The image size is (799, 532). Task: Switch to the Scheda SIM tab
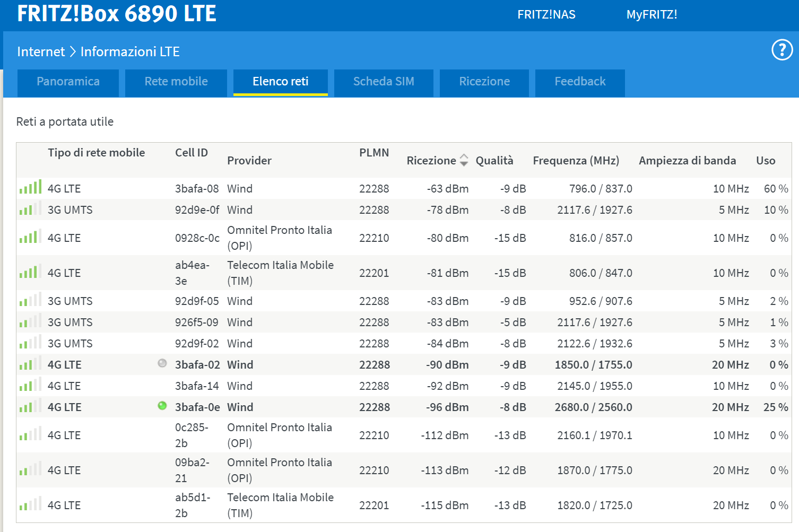(x=384, y=83)
